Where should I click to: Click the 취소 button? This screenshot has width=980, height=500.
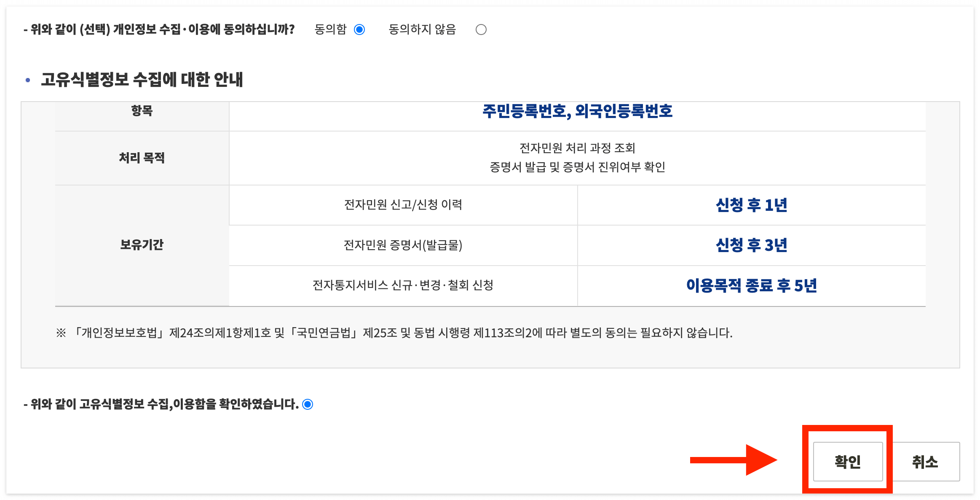[925, 462]
